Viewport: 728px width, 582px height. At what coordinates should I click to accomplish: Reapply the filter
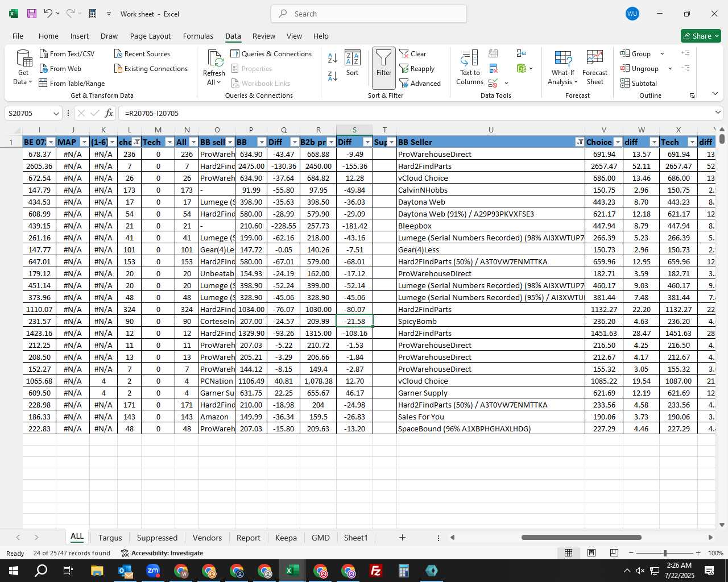[417, 68]
